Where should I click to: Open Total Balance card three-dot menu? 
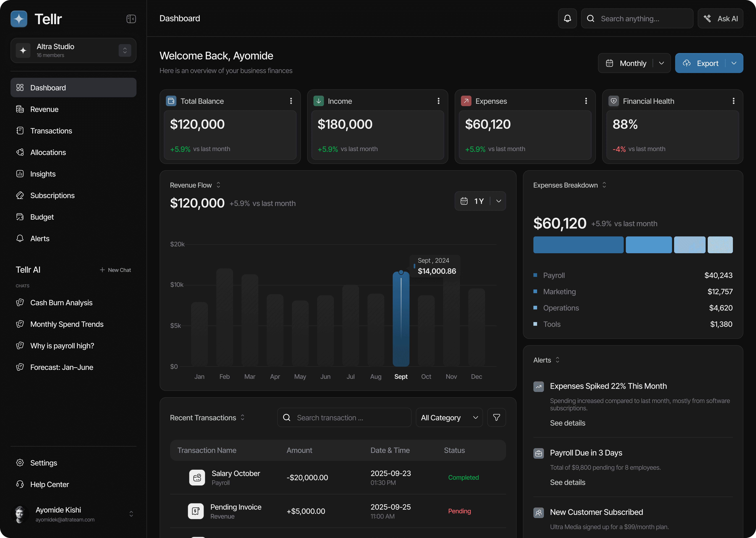pyautogui.click(x=291, y=101)
